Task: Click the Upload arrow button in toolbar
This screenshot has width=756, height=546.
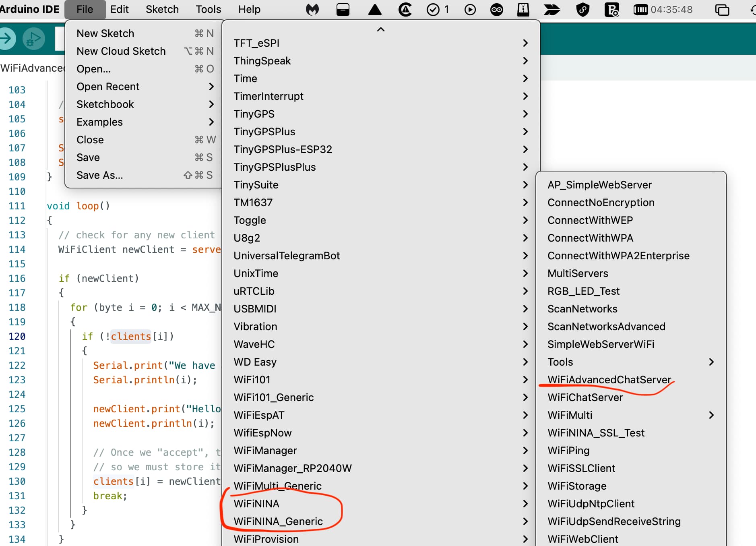Action: click(x=6, y=39)
